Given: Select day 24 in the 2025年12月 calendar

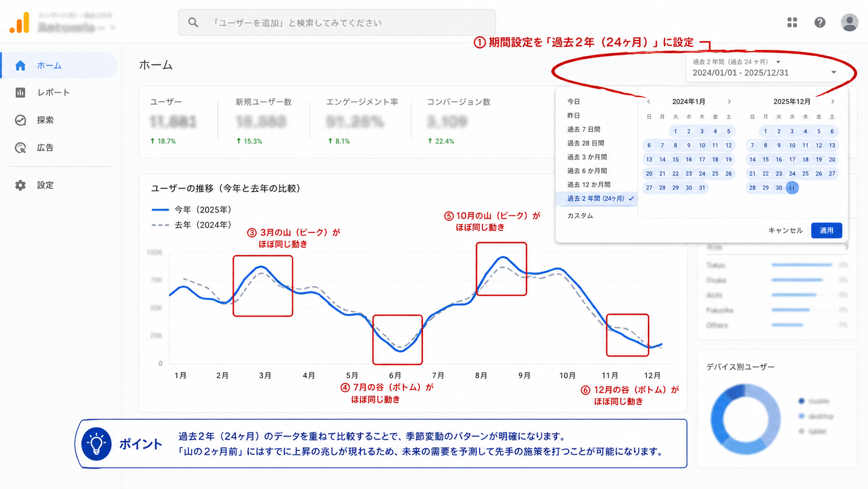Looking at the screenshot, I should (x=792, y=174).
